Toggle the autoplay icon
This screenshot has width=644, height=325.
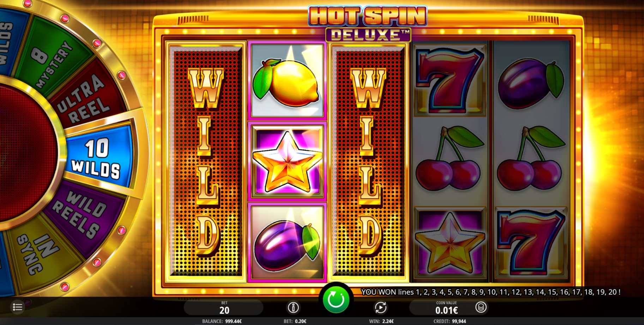(380, 308)
